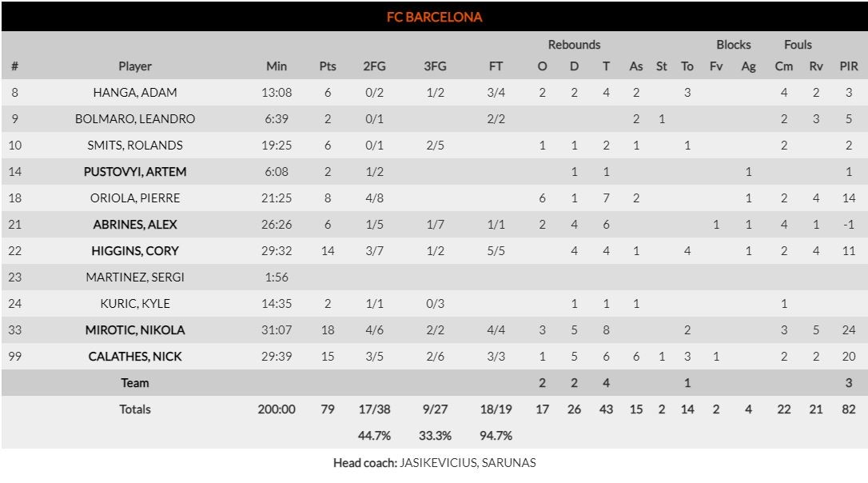
Task: Click the Totals row label
Action: point(135,409)
